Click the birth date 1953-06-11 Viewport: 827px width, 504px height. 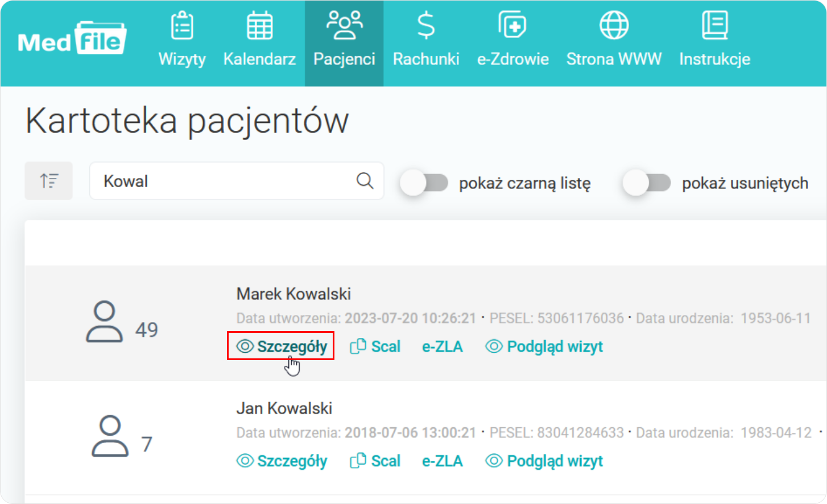775,318
